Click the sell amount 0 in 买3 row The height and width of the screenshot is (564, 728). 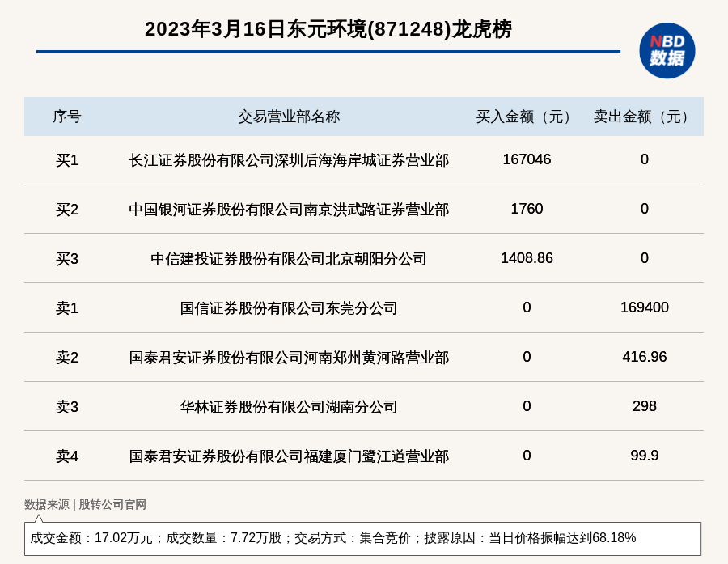[644, 258]
